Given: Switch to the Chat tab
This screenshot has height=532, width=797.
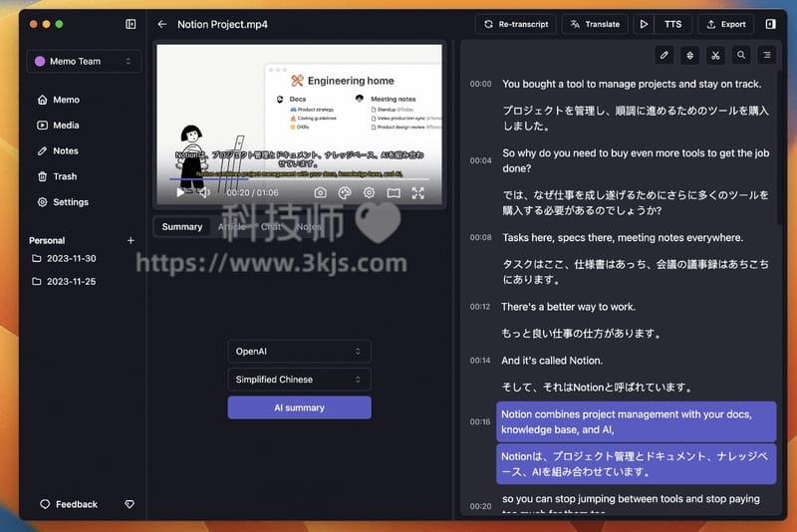Looking at the screenshot, I should [x=271, y=226].
